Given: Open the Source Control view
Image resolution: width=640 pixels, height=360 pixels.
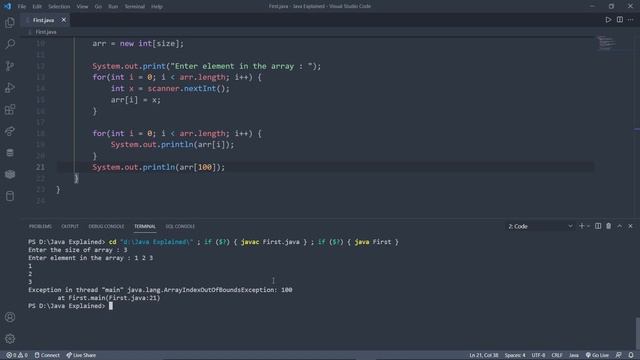Looking at the screenshot, I should click(x=10, y=66).
